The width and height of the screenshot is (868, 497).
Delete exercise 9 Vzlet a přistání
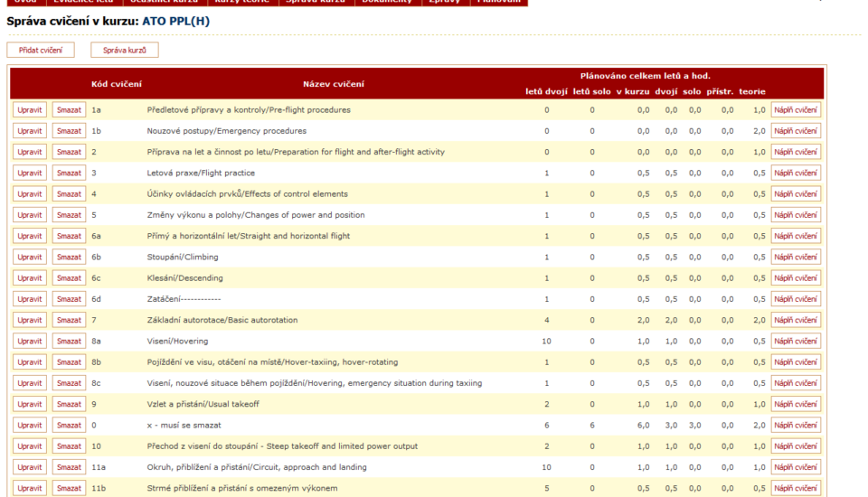(69, 404)
